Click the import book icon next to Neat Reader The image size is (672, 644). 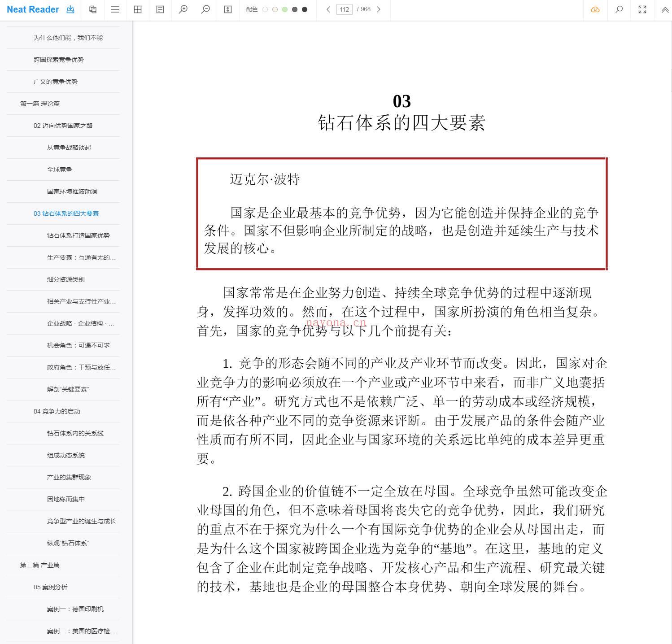tap(70, 9)
